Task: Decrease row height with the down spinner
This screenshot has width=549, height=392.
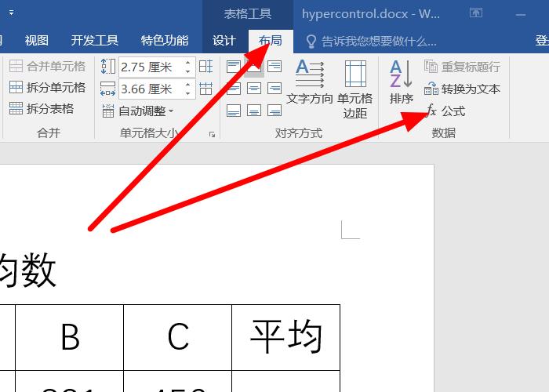Action: coord(188,71)
